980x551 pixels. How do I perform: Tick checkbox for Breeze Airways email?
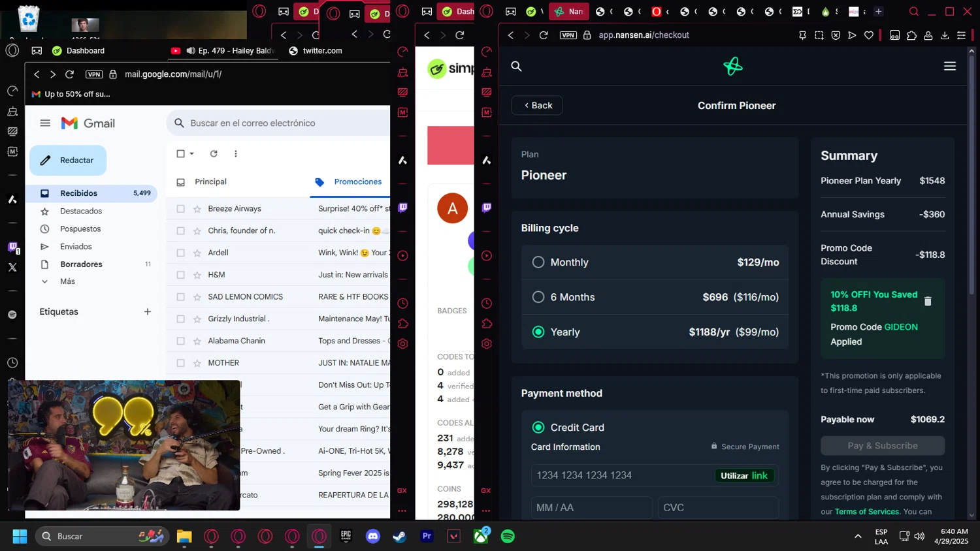pyautogui.click(x=180, y=209)
